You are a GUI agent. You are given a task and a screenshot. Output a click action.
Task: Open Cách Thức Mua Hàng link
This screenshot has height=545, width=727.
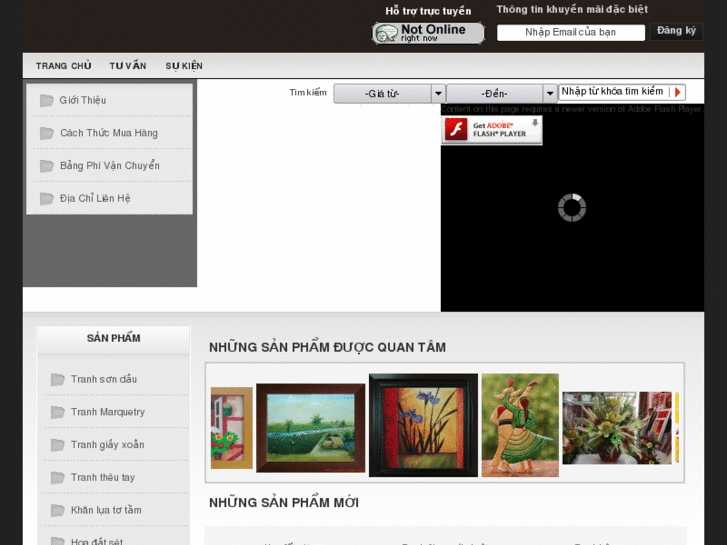pyautogui.click(x=109, y=133)
